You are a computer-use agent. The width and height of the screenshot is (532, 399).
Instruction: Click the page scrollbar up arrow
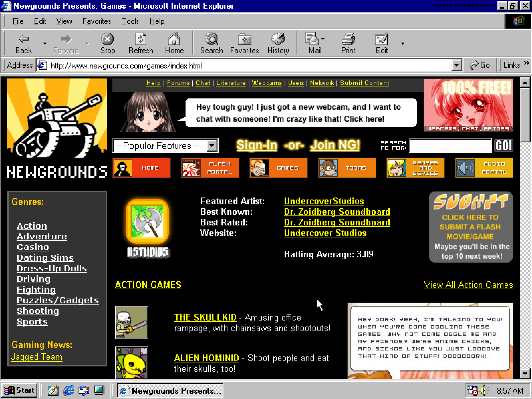525,82
